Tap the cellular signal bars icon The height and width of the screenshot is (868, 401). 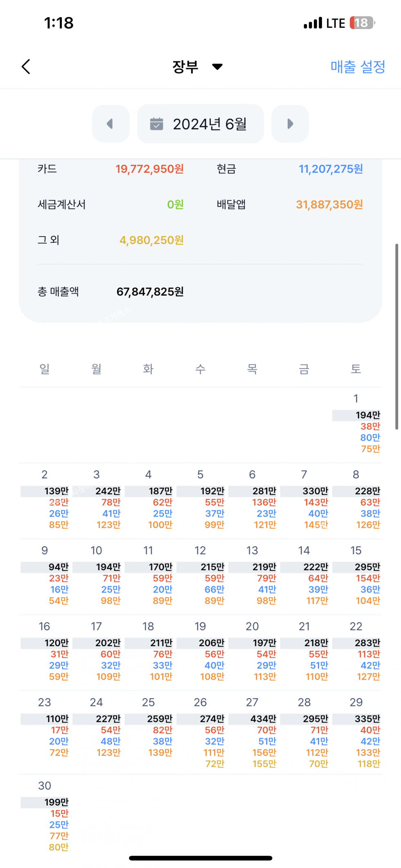point(313,23)
